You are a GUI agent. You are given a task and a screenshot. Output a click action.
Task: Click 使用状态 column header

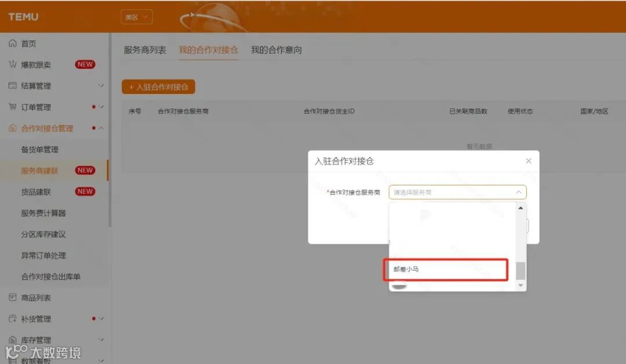[520, 111]
